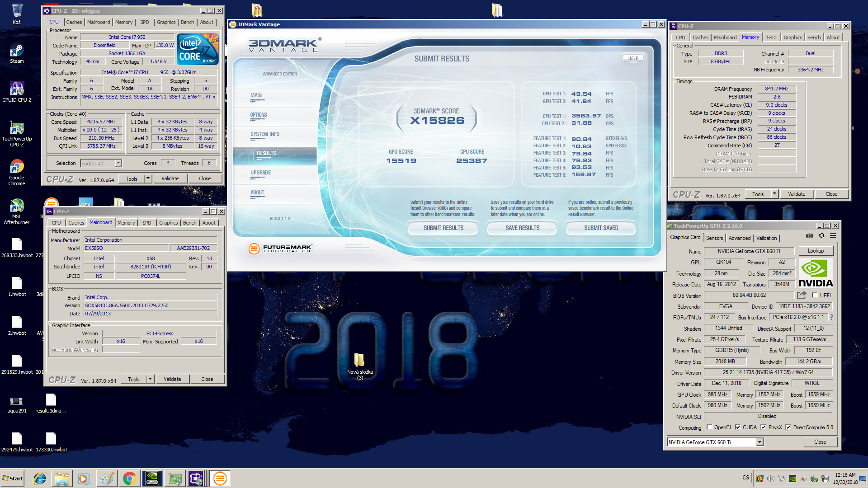Open the SPD tab in CPU-Z Memory window
This screenshot has height=488, width=868.
click(771, 38)
